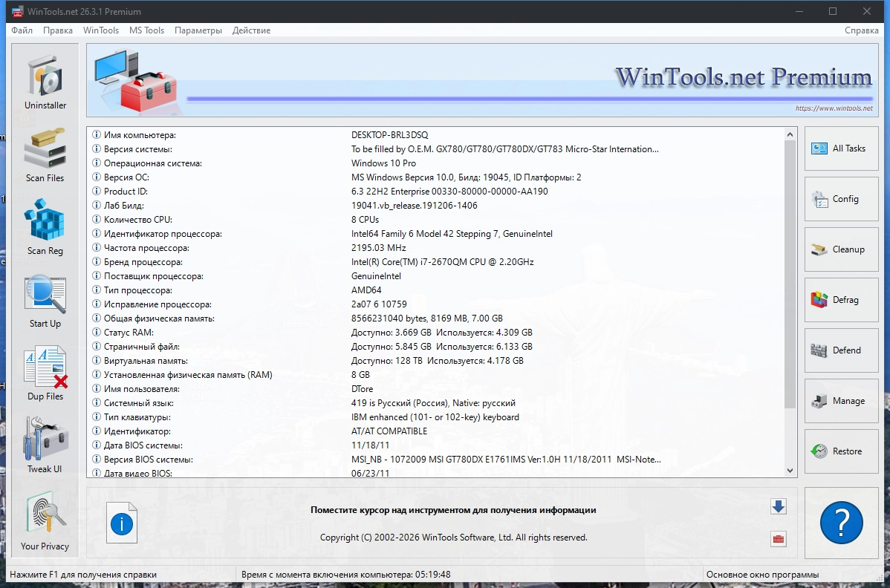Select the Страничный файл row
Image resolution: width=890 pixels, height=588 pixels.
coord(435,347)
